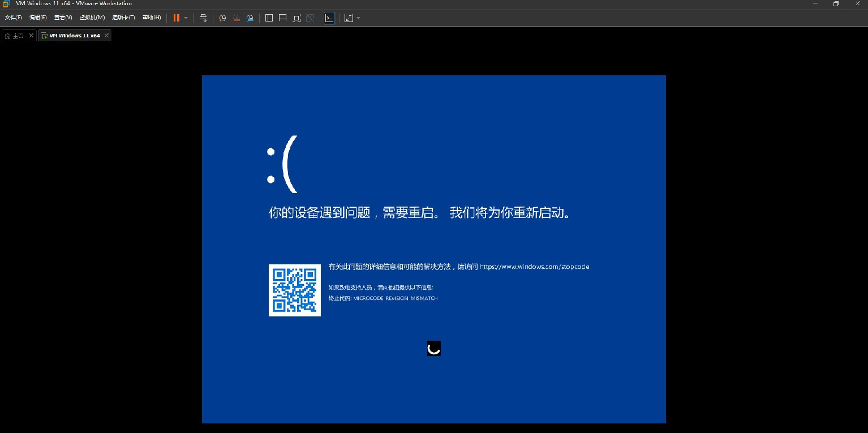
Task: Click the revert to snapshot icon
Action: tap(236, 18)
